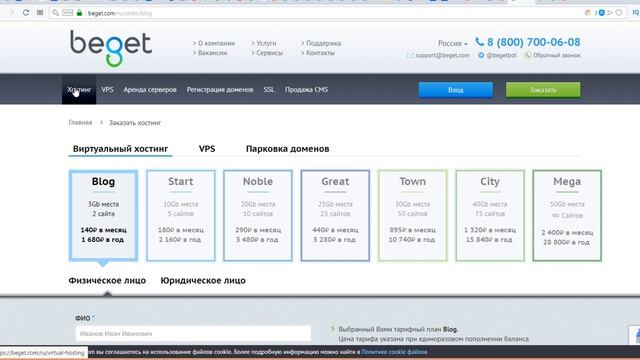Viewport: 640px width, 360px height.
Task: Select Хостинг in the main menu
Action: [x=79, y=89]
